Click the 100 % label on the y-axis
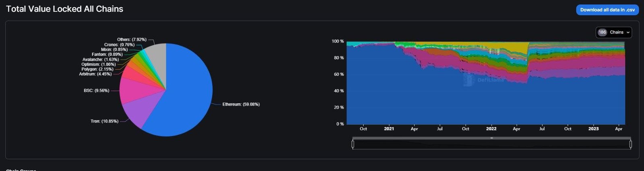 pyautogui.click(x=338, y=41)
